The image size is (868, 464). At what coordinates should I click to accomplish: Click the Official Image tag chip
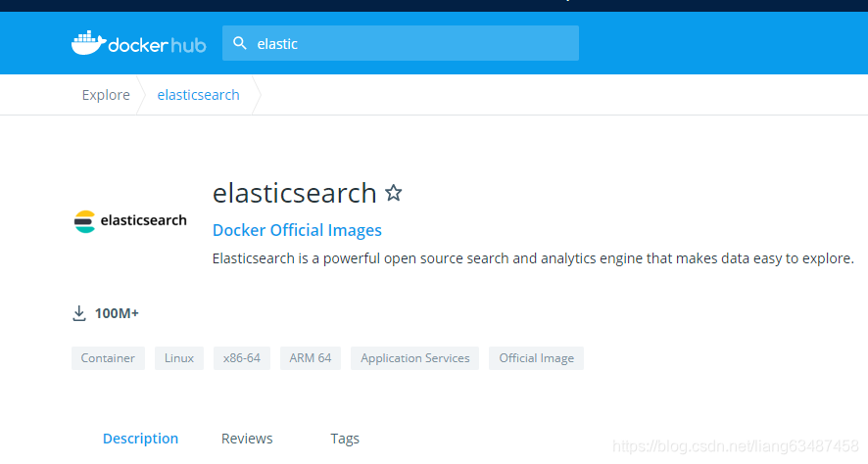click(x=537, y=358)
